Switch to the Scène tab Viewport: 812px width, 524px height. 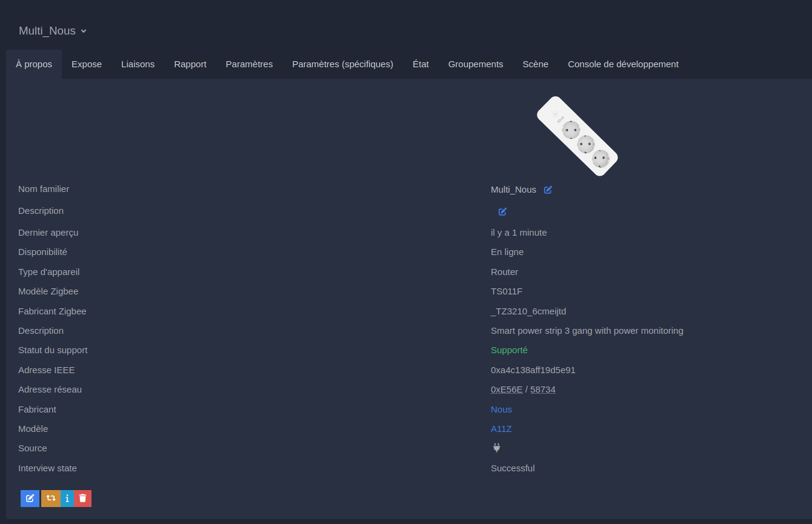pyautogui.click(x=535, y=64)
